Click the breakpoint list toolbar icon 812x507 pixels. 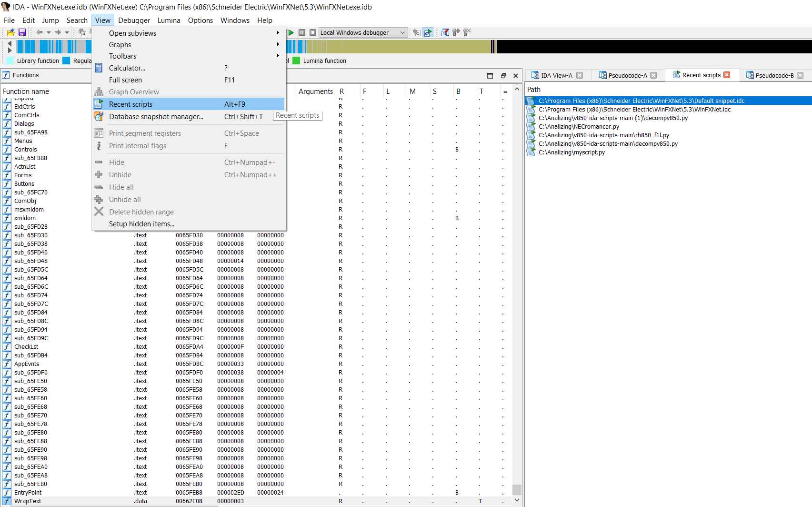(x=445, y=32)
